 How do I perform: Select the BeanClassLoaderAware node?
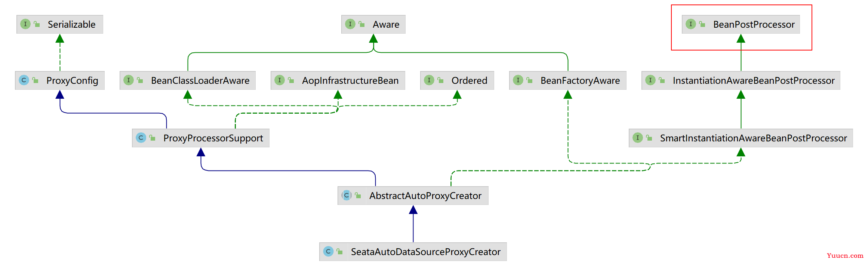pyautogui.click(x=188, y=80)
